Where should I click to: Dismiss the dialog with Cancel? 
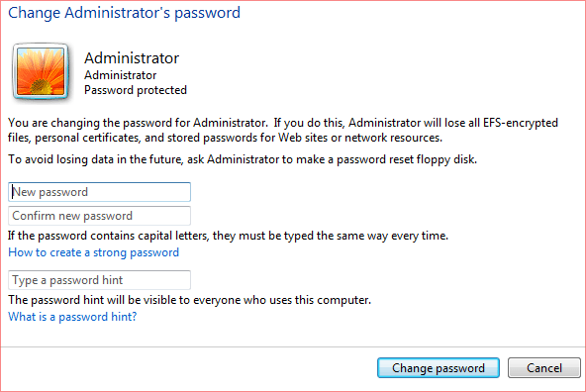pyautogui.click(x=544, y=368)
